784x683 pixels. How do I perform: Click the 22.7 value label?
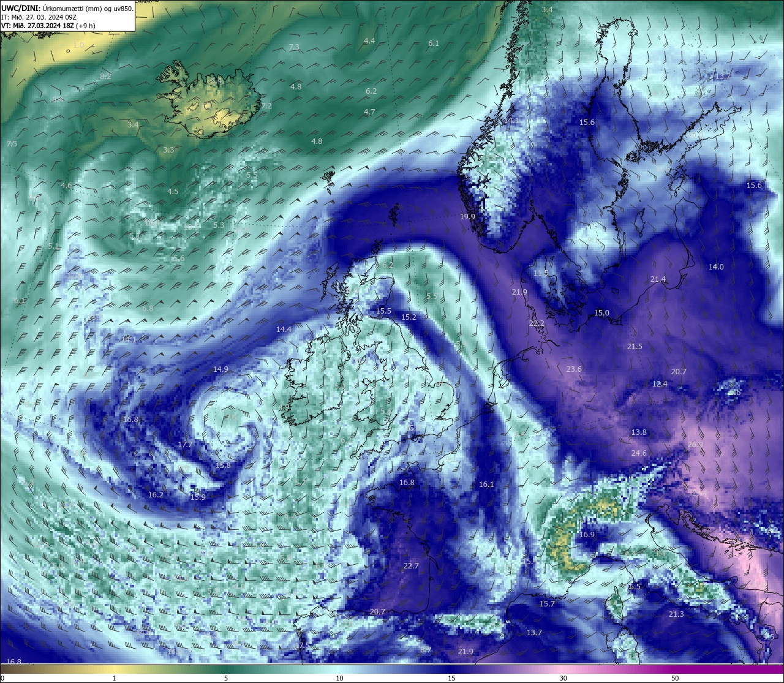point(411,566)
